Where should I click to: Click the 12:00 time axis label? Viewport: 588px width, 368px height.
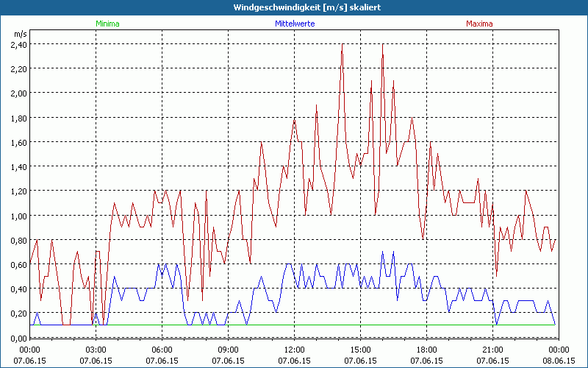coord(295,350)
